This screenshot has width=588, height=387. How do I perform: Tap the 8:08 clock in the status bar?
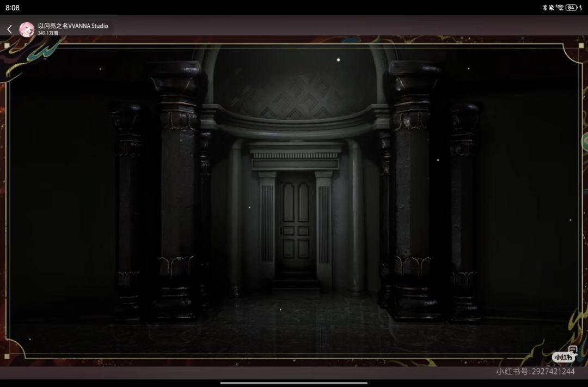[13, 8]
